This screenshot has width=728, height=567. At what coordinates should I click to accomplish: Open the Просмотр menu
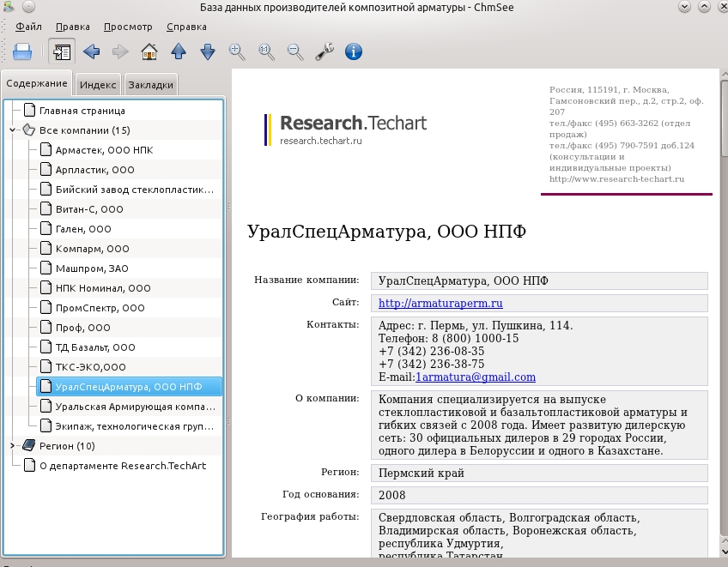[x=128, y=27]
